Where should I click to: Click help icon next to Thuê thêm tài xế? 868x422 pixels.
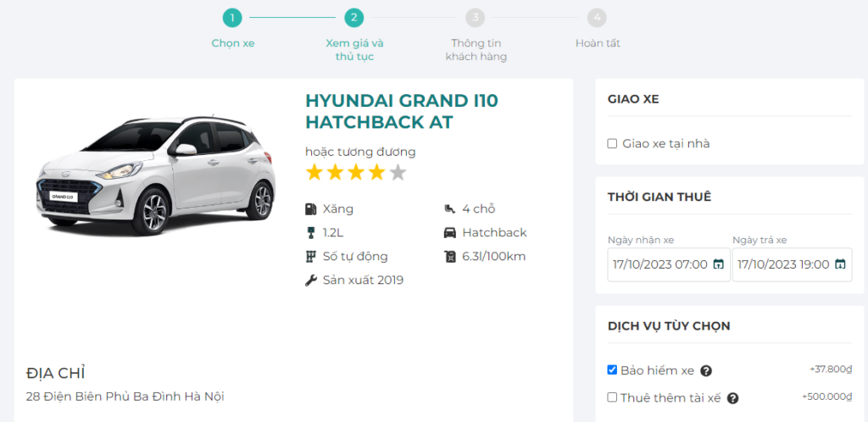[x=733, y=398]
